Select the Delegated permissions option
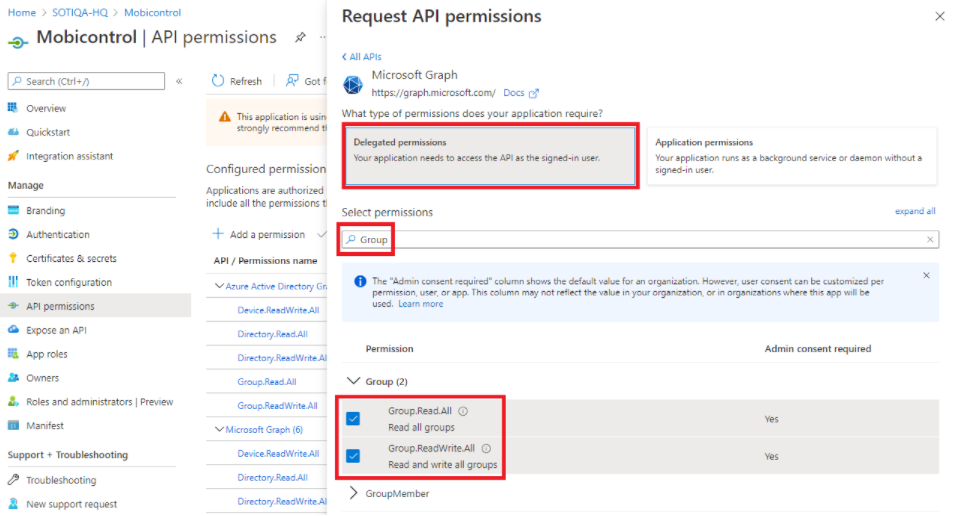Viewport: 960px width, 516px height. click(x=490, y=156)
